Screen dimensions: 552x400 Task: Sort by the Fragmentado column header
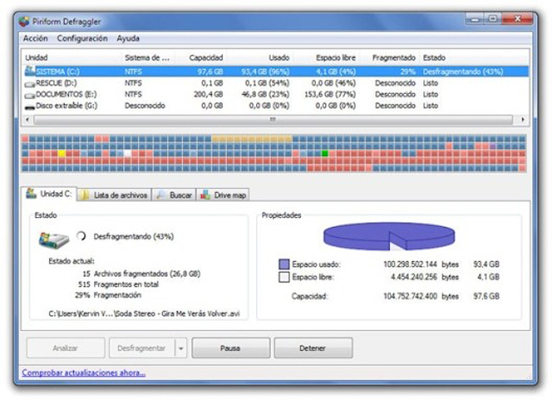pyautogui.click(x=390, y=58)
